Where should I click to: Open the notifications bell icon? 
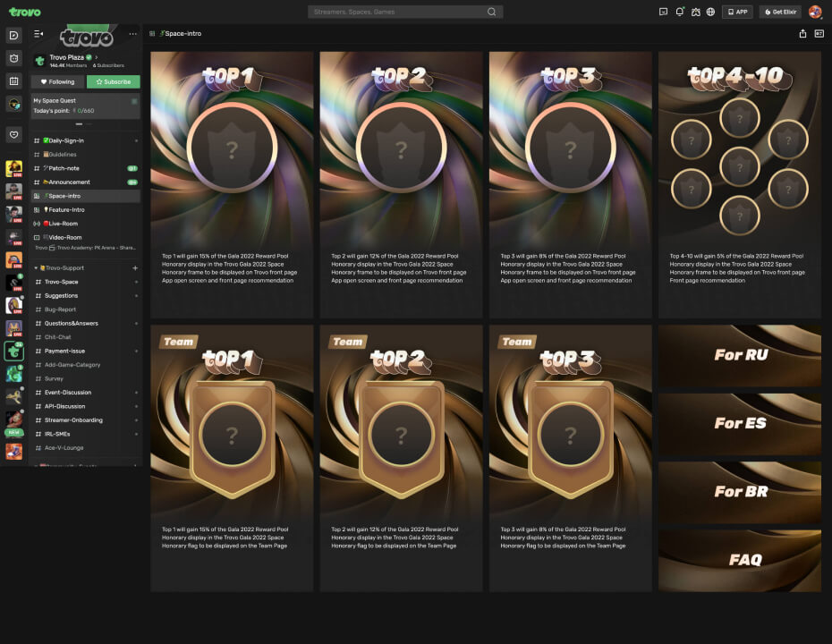(680, 12)
